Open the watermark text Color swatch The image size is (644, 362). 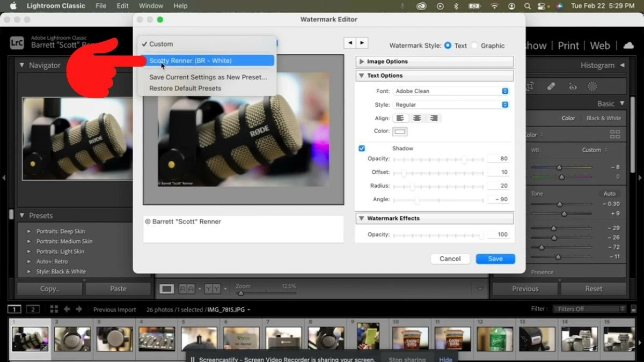399,131
